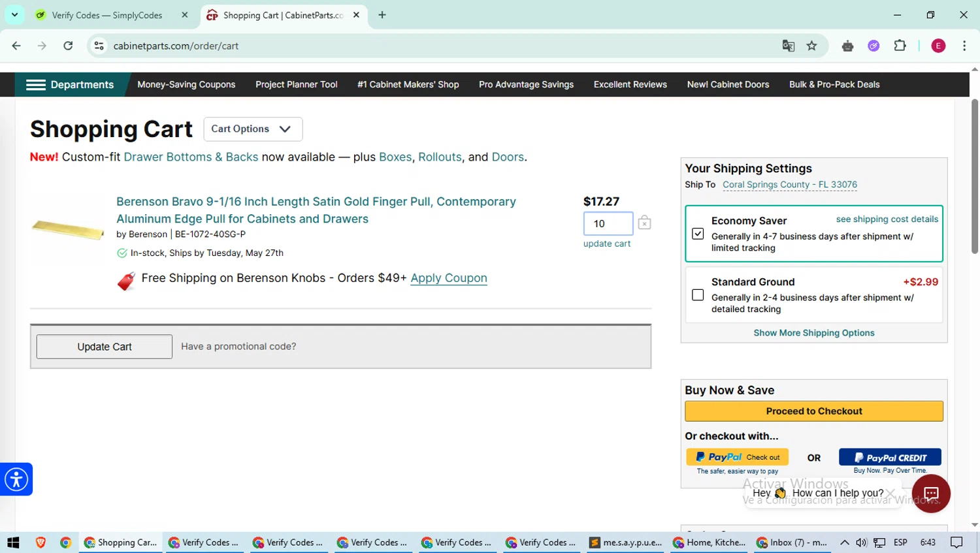Image resolution: width=980 pixels, height=553 pixels.
Task: Expand the Cart Options dropdown
Action: tap(253, 129)
